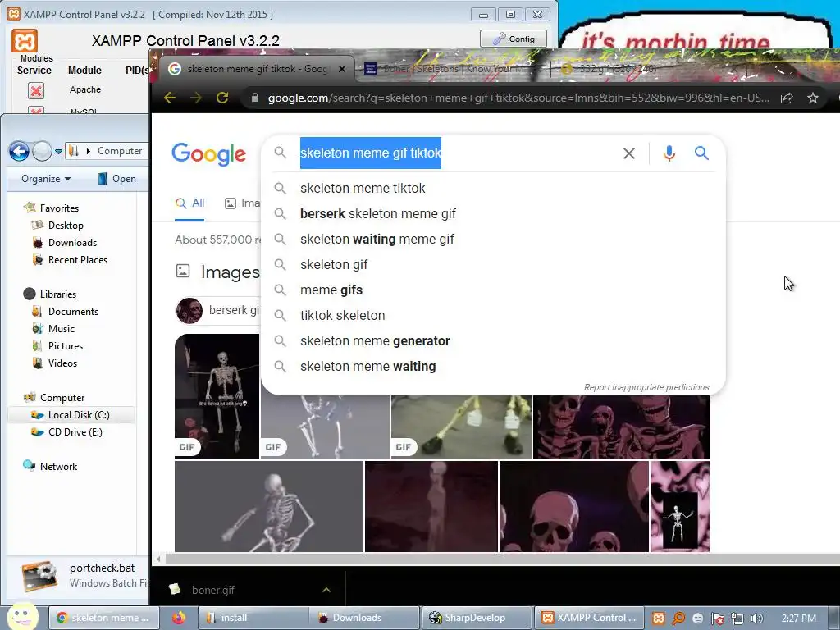This screenshot has height=630, width=840.
Task: Click Firefox icon on the taskbar
Action: click(178, 618)
